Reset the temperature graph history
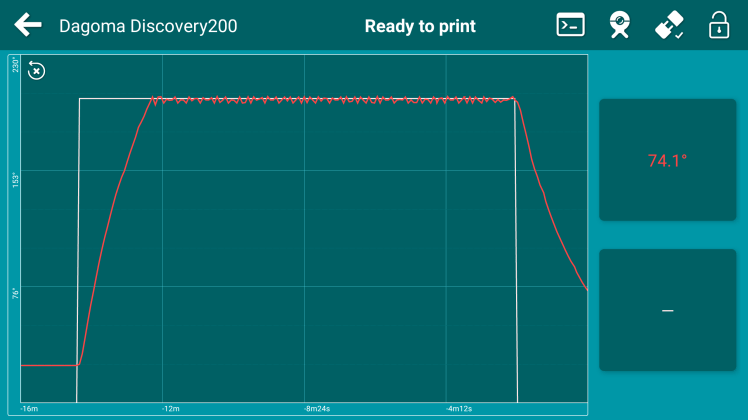The width and height of the screenshot is (748, 420). coord(36,70)
